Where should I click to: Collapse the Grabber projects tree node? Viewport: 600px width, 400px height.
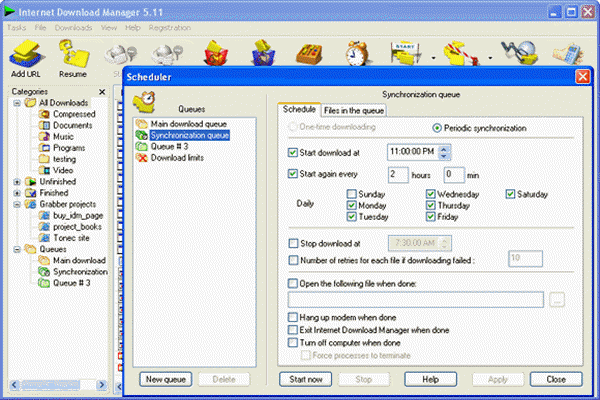pyautogui.click(x=17, y=204)
